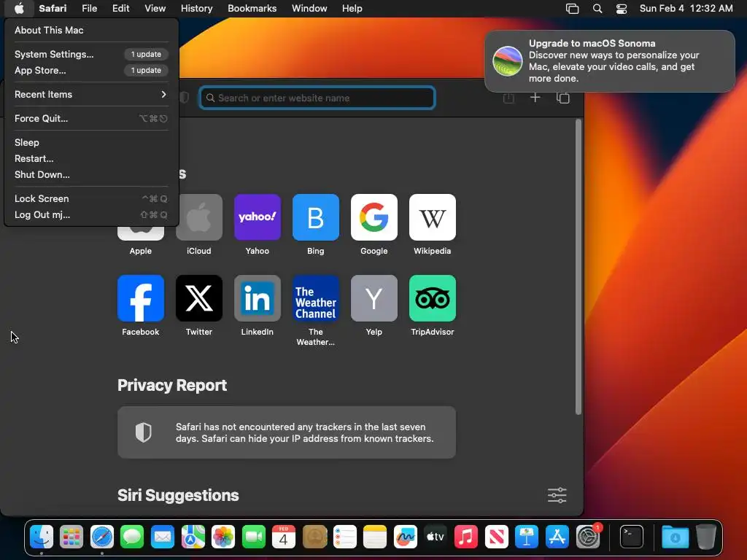
Task: Open Terminal from the Dock
Action: pyautogui.click(x=632, y=537)
